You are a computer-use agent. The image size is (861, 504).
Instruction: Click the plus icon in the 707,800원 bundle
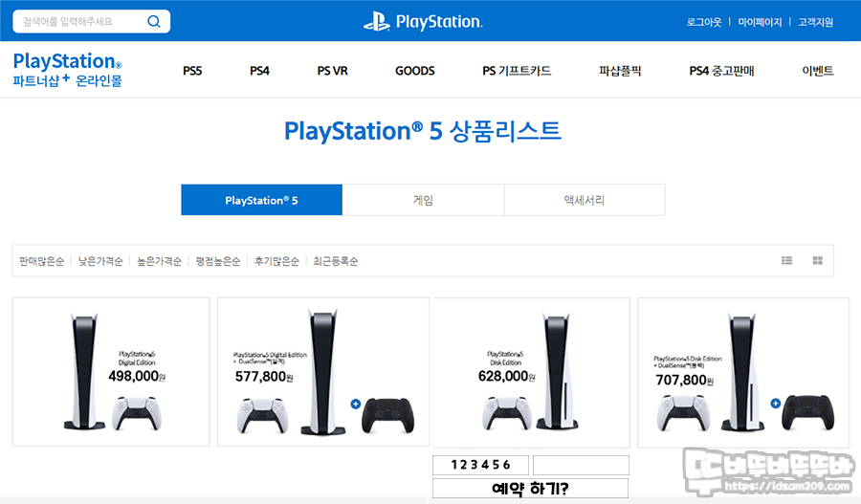pyautogui.click(x=775, y=404)
